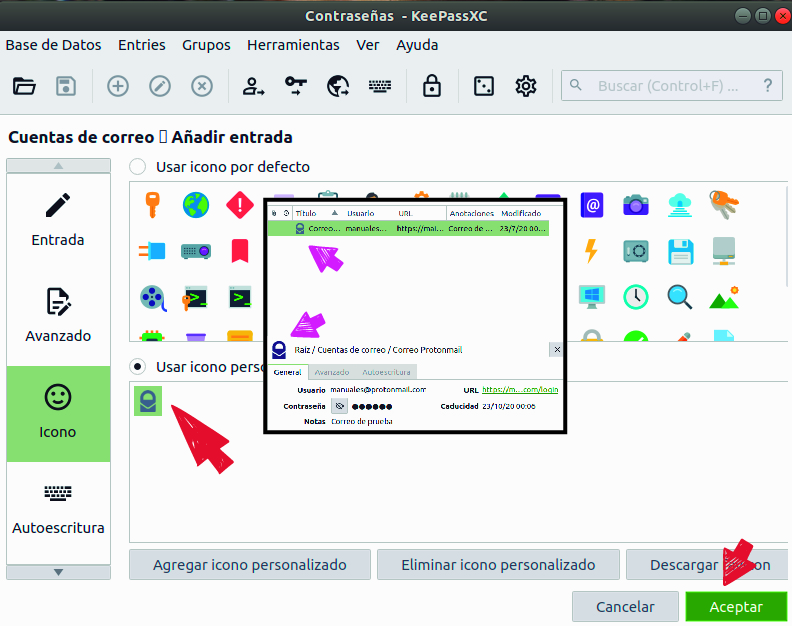
Task: Choose the bunch of keys icon
Action: coord(724,205)
